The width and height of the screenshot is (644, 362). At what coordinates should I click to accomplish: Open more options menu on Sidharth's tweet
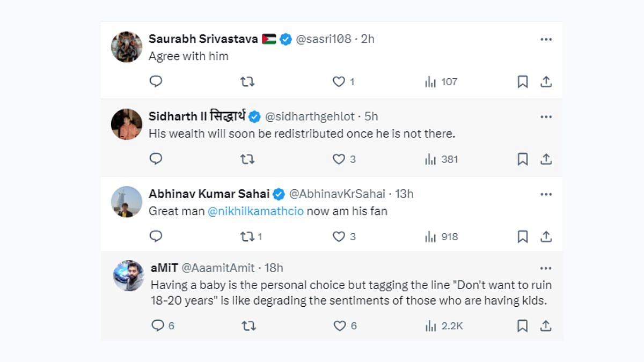(x=546, y=116)
